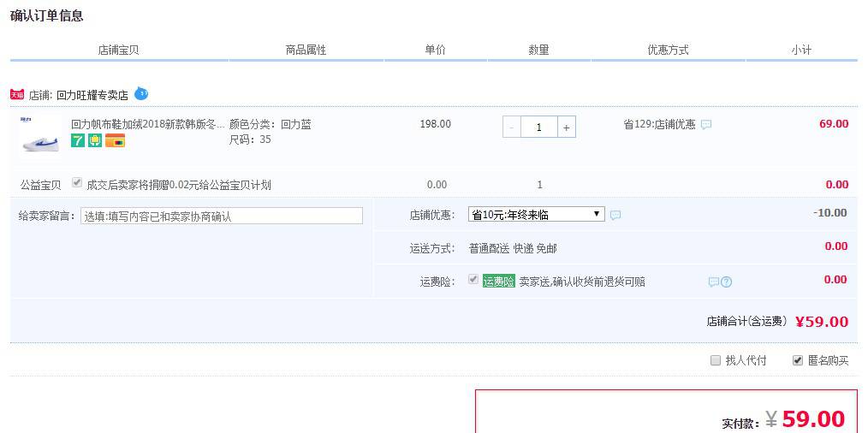Open the 回力旺耀专卖店 store link
Screen dimensions: 868x433
pos(92,95)
